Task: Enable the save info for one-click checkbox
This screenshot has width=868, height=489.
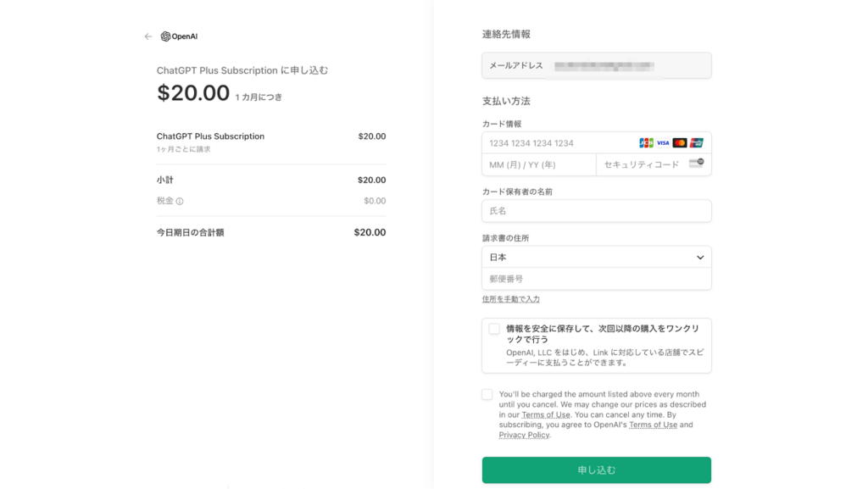Action: [x=494, y=329]
